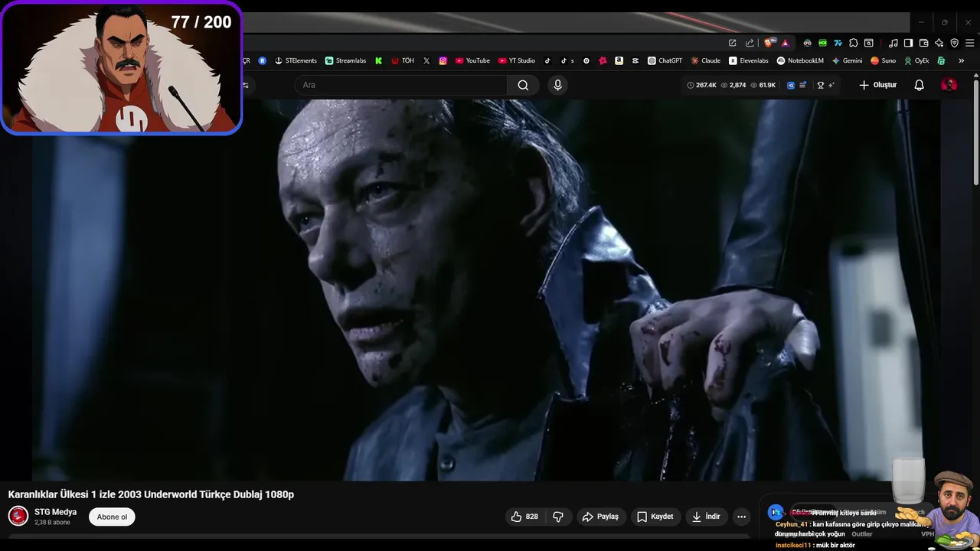Save the video with Kaydet button
This screenshot has width=980, height=551.
655,517
